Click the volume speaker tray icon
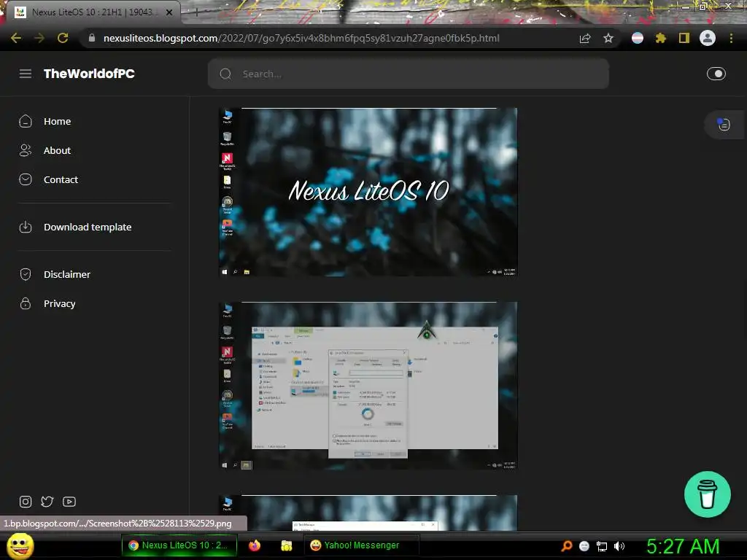 [619, 546]
